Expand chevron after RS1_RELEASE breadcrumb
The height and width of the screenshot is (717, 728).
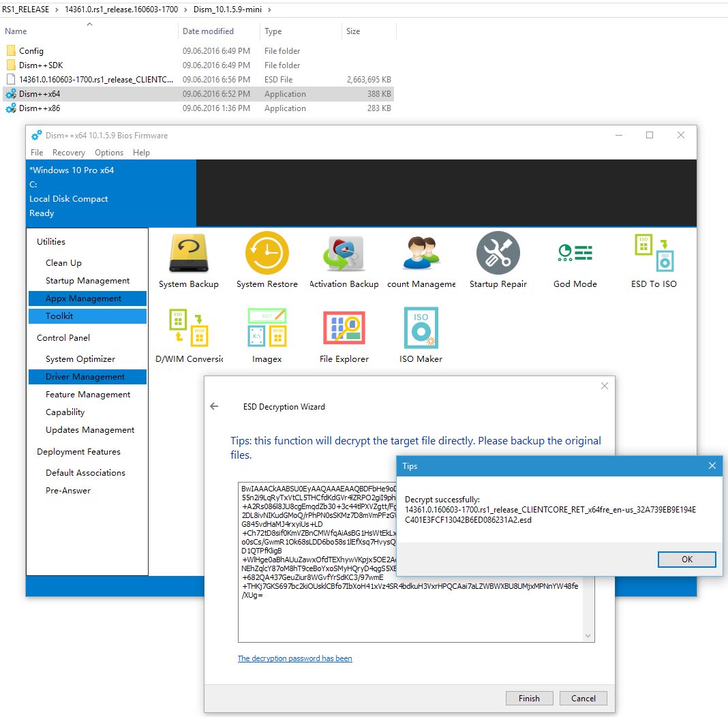click(57, 10)
